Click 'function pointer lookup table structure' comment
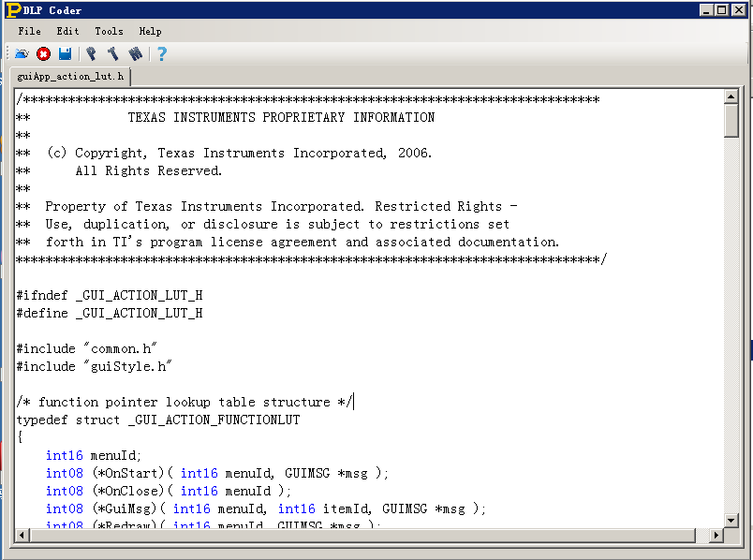This screenshot has height=560, width=753. coord(185,402)
